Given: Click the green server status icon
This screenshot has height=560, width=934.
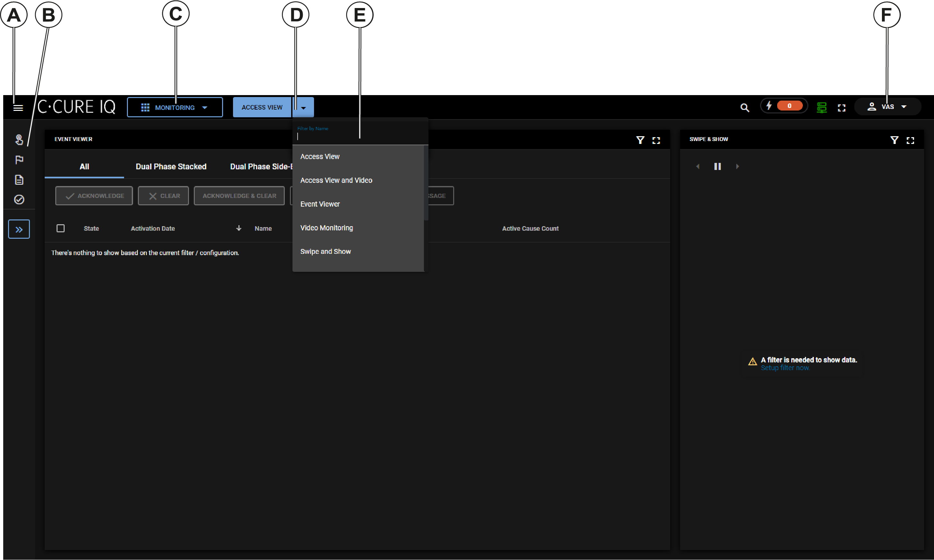Looking at the screenshot, I should point(822,108).
